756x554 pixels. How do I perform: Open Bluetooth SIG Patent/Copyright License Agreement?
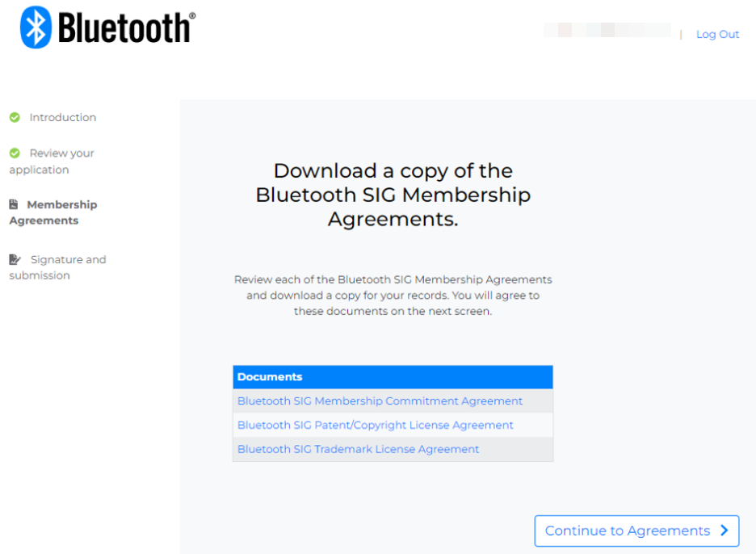(375, 425)
